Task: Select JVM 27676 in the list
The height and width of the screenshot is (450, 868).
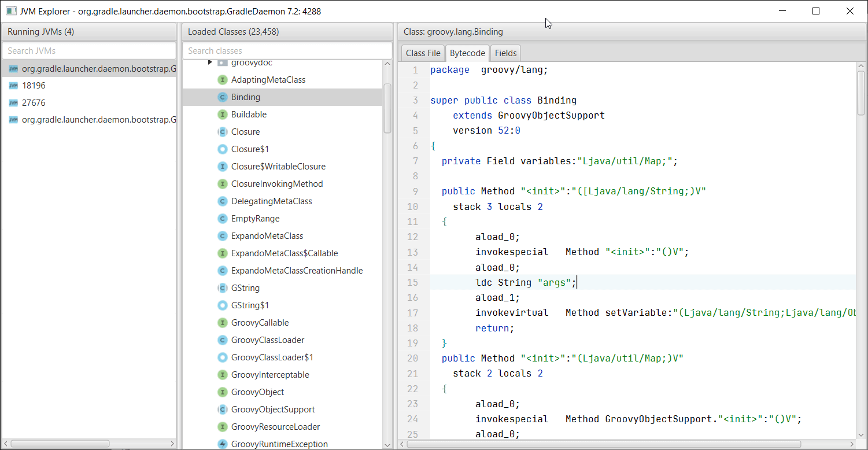Action: 89,103
